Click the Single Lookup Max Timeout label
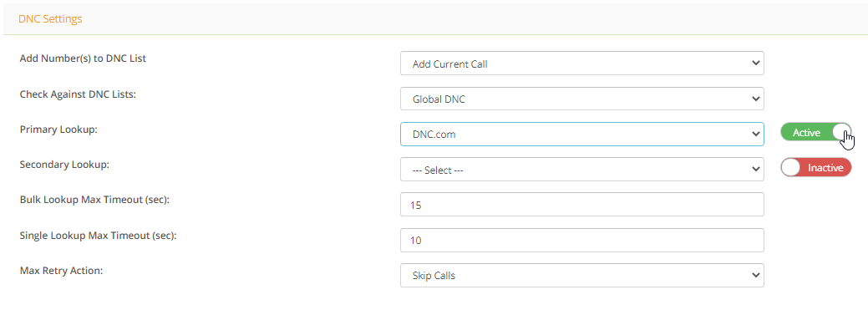Viewport: 868px width, 310px height. (x=98, y=236)
